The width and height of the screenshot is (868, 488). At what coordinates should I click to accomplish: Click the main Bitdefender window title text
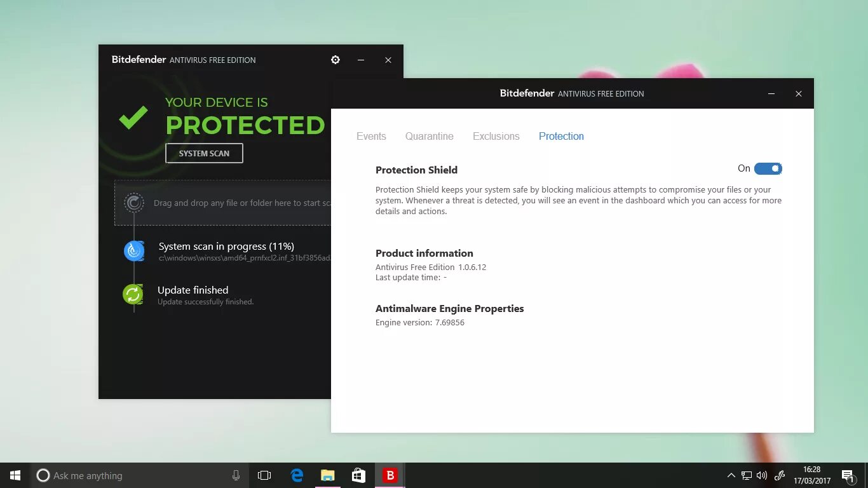(184, 60)
